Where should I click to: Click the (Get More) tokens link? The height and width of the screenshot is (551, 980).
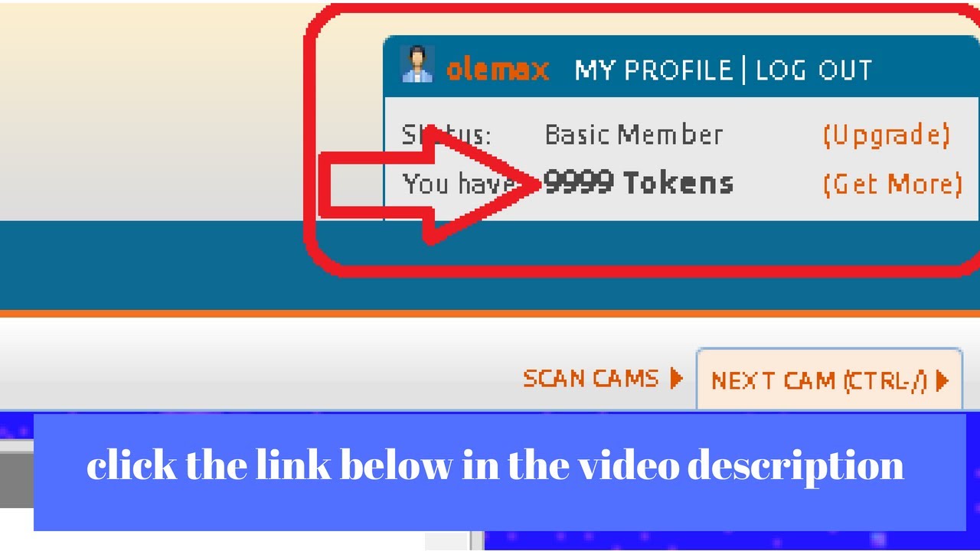892,184
